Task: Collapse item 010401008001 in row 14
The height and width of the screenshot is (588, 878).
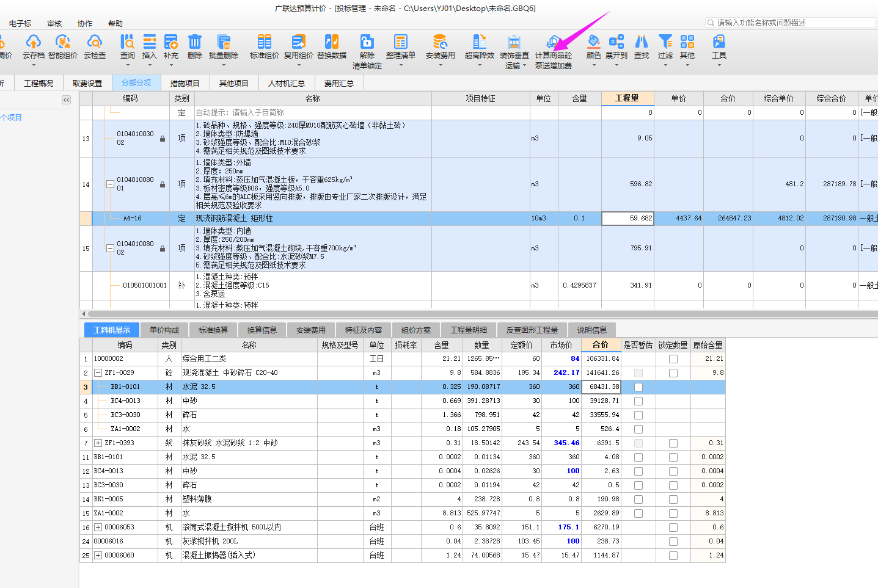Action: [110, 184]
